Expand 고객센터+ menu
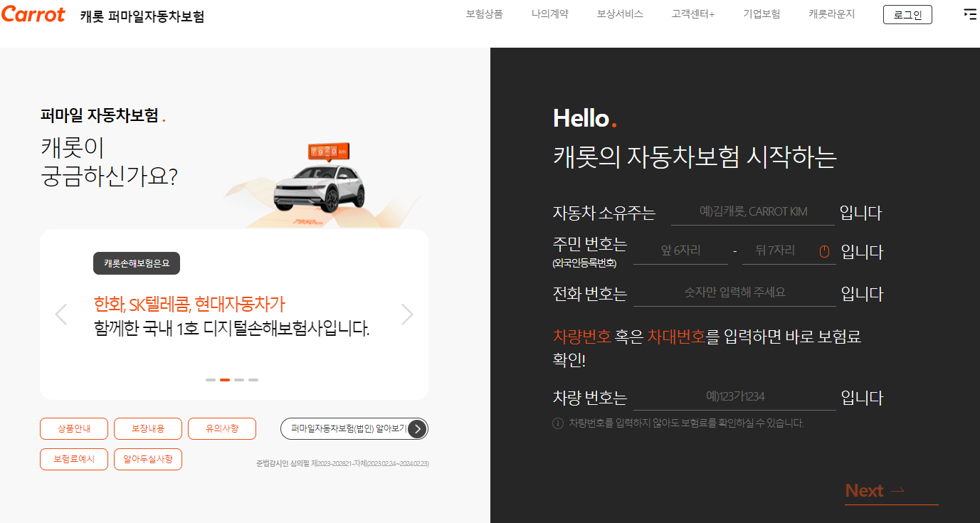The width and height of the screenshot is (980, 523). point(692,14)
